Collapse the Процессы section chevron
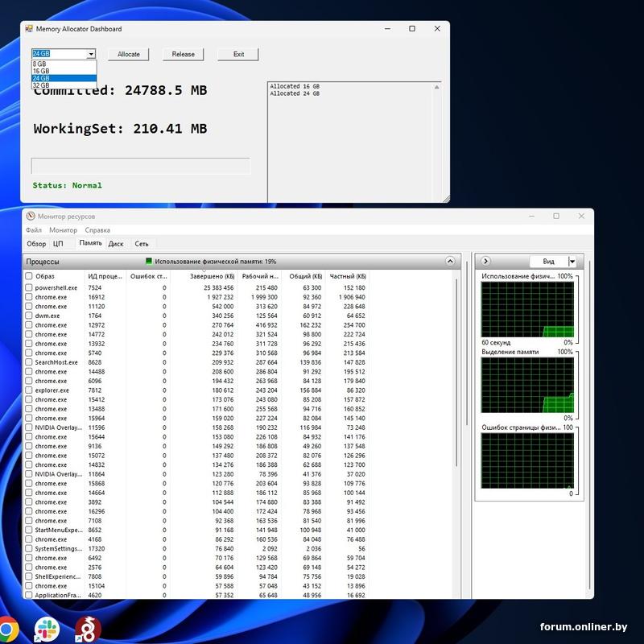Screen dimensions: 644x644 (450, 262)
